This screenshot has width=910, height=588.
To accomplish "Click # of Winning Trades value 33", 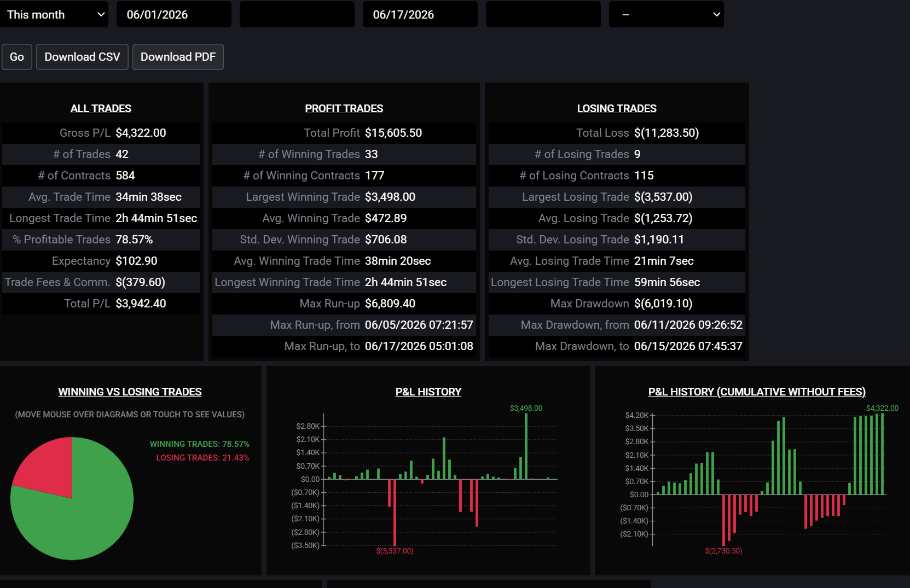I will coord(372,154).
